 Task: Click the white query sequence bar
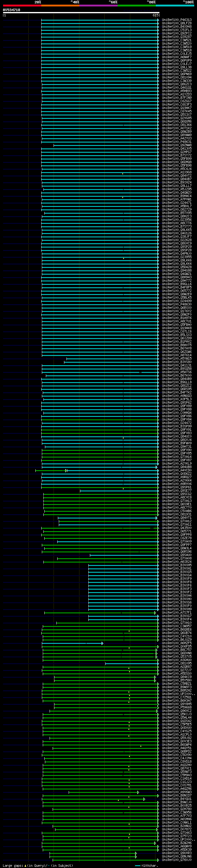coord(81,12)
